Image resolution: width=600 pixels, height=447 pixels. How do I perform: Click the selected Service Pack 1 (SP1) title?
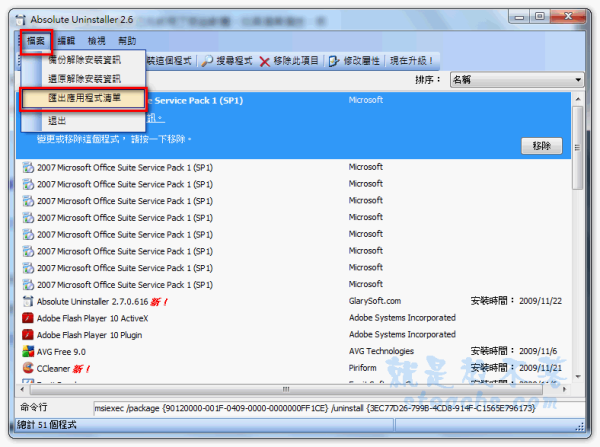[x=198, y=101]
